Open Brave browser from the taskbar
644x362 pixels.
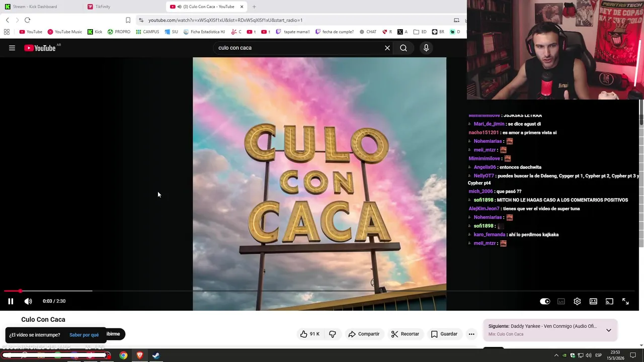point(140,355)
